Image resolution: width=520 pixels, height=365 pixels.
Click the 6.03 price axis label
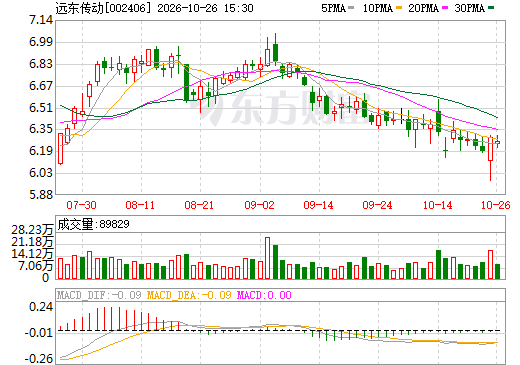pyautogui.click(x=41, y=173)
